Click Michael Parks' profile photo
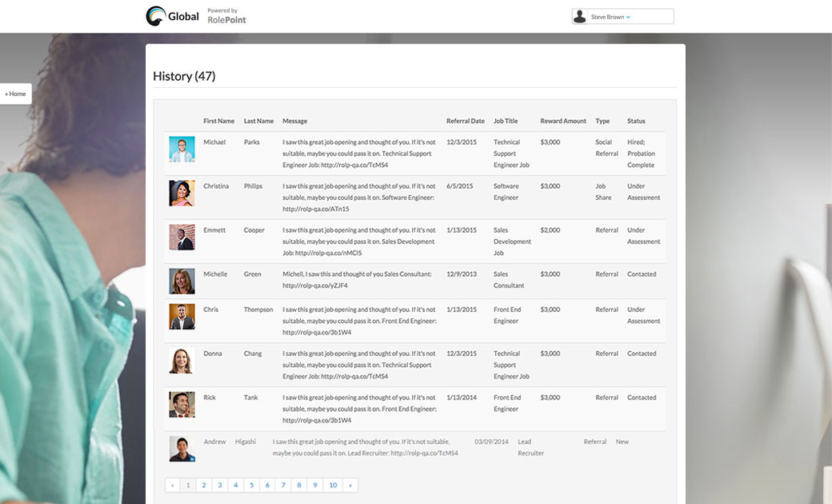832x504 pixels. [182, 150]
